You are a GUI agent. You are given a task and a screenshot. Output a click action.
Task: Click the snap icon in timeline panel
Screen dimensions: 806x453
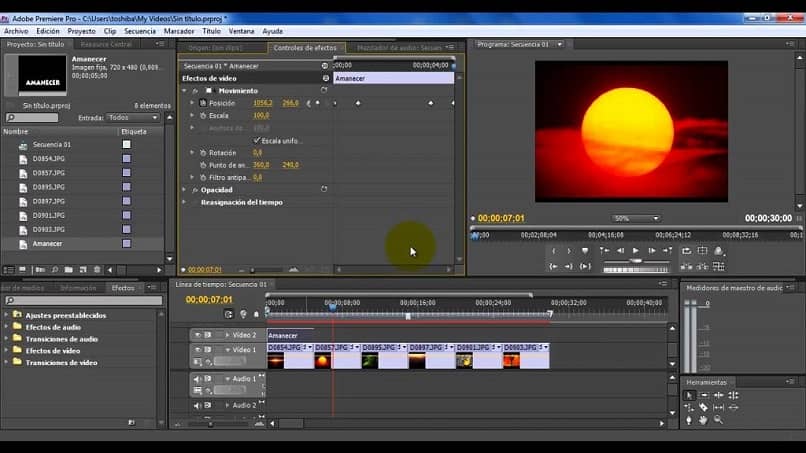(229, 314)
